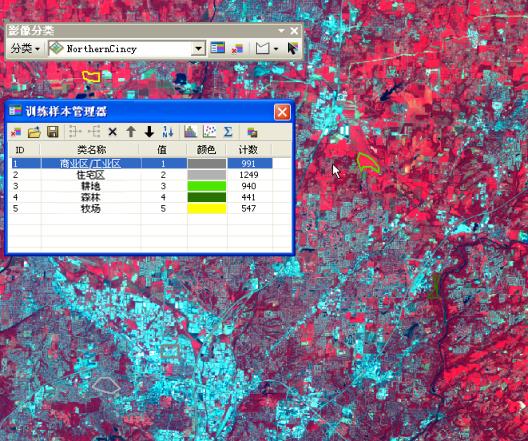
Task: Click the clear training samples toolbar icon
Action: click(x=237, y=48)
